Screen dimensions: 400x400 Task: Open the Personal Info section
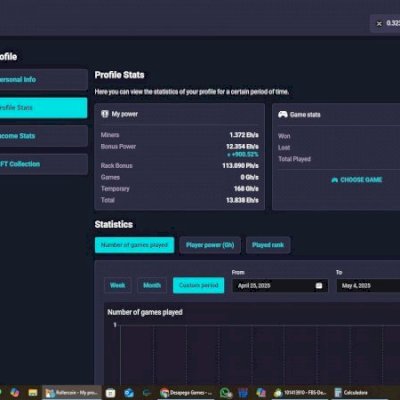43,79
